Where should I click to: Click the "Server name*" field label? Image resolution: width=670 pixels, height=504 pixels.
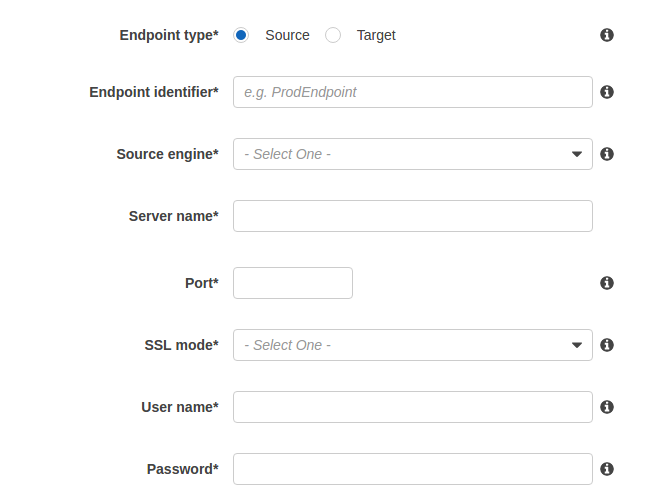click(x=173, y=216)
